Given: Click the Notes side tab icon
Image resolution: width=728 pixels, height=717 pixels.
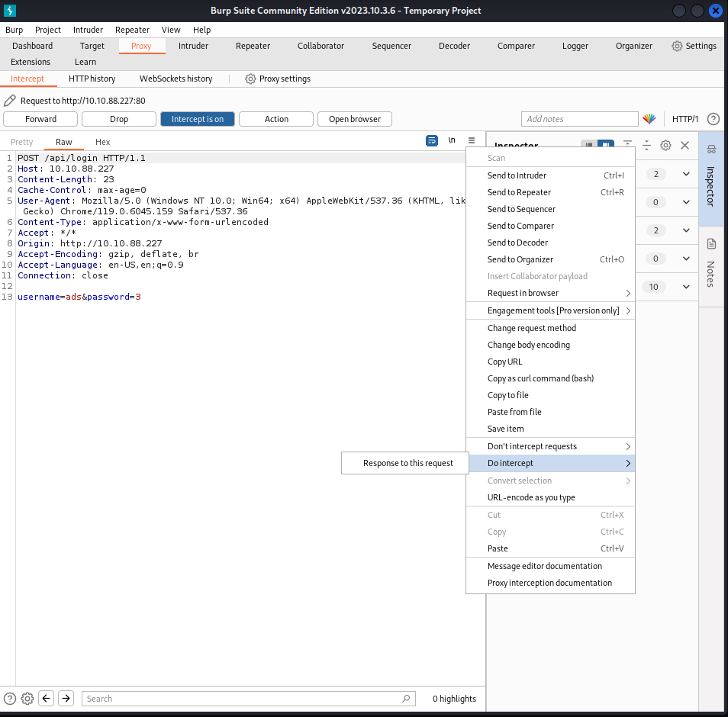Looking at the screenshot, I should point(711,243).
